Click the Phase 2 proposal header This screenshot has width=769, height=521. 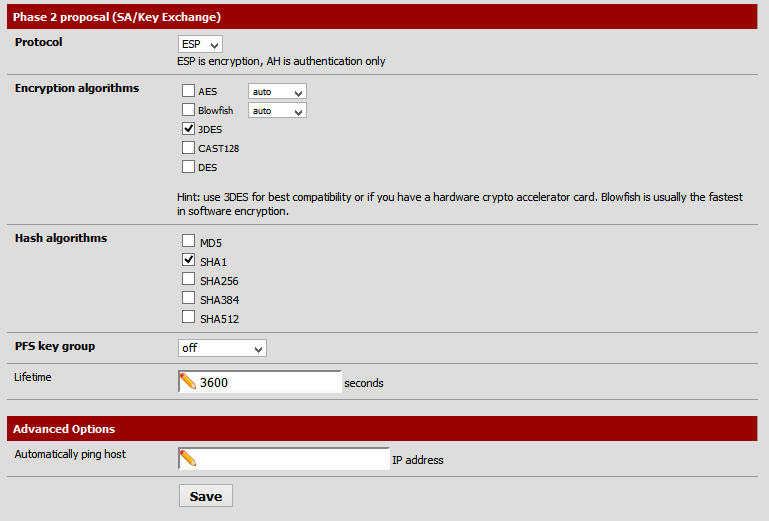(x=382, y=17)
